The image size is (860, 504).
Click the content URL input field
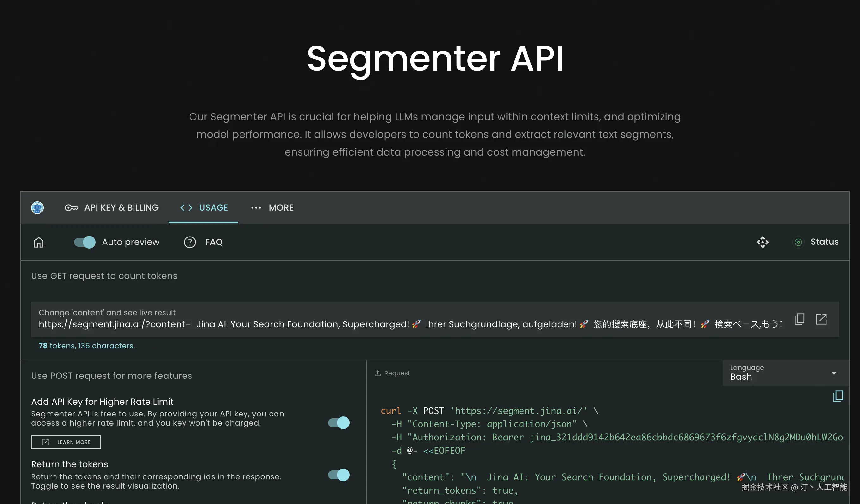(409, 324)
